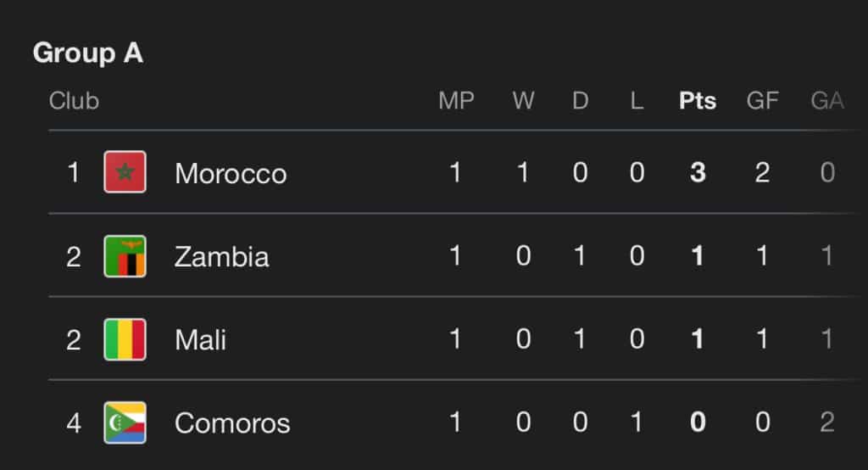Click the Pts column header

point(698,101)
